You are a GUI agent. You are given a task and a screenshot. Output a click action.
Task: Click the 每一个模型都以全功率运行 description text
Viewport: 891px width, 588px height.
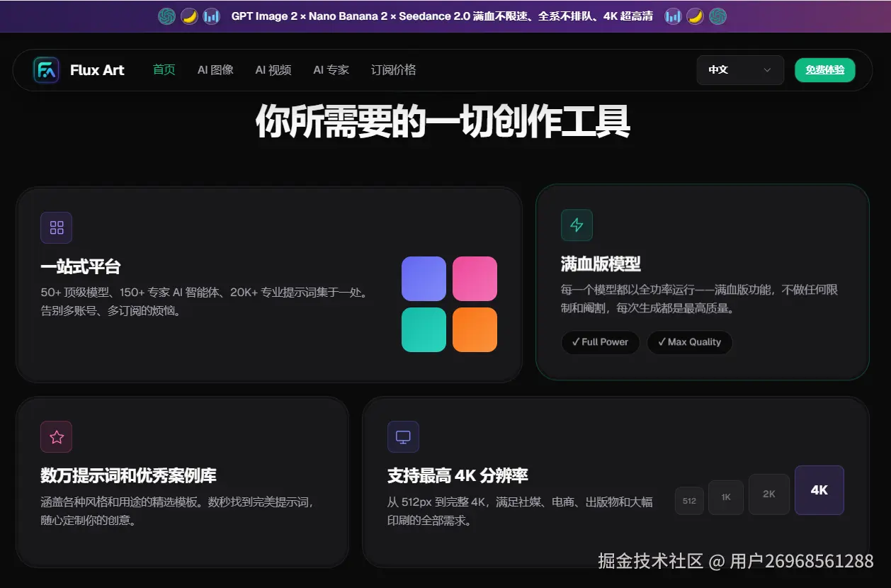click(700, 299)
